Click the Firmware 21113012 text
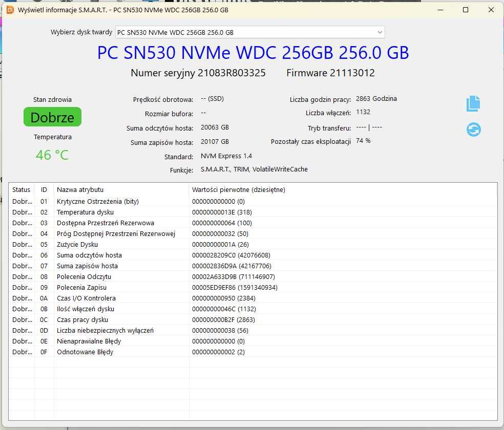This screenshot has width=504, height=430. [330, 73]
